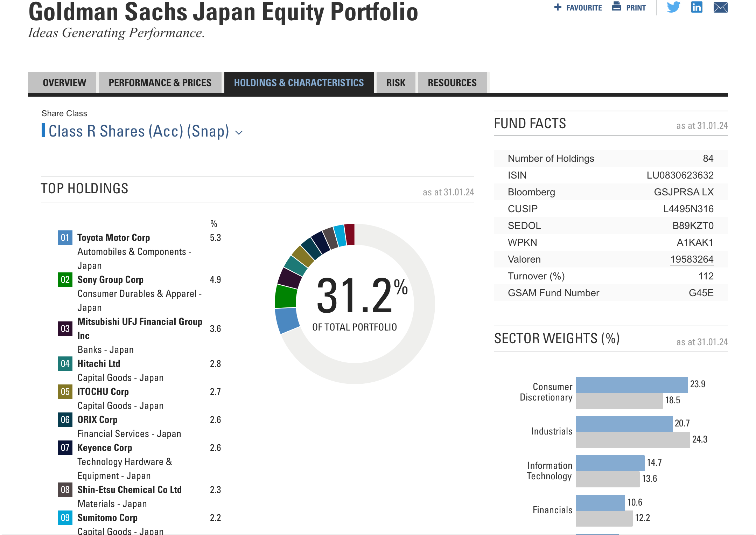Go to the Risk tab

[396, 83]
